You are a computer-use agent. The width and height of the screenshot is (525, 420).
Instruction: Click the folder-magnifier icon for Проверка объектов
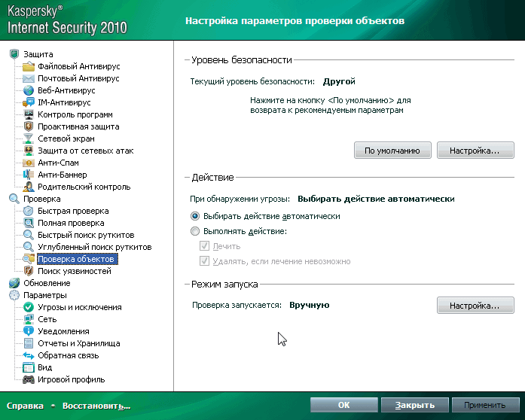click(29, 259)
